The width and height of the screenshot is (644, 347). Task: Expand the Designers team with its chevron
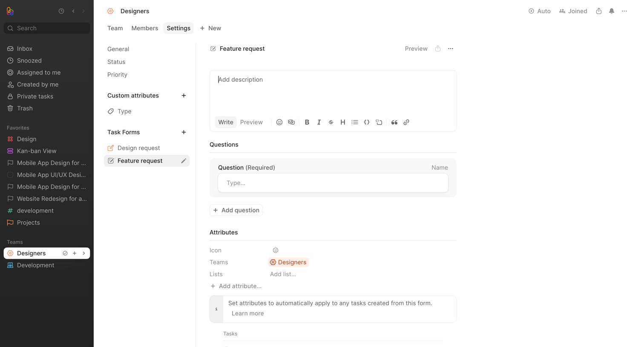click(84, 253)
